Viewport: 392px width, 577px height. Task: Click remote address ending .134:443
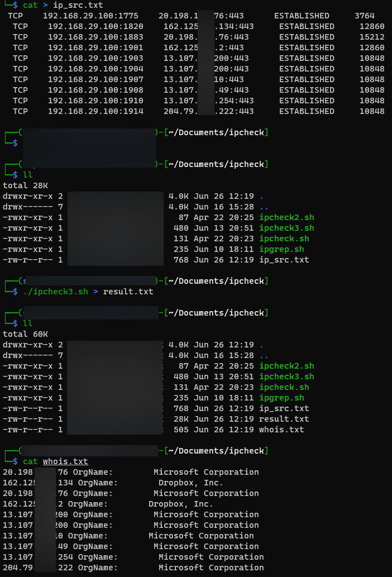click(x=209, y=26)
